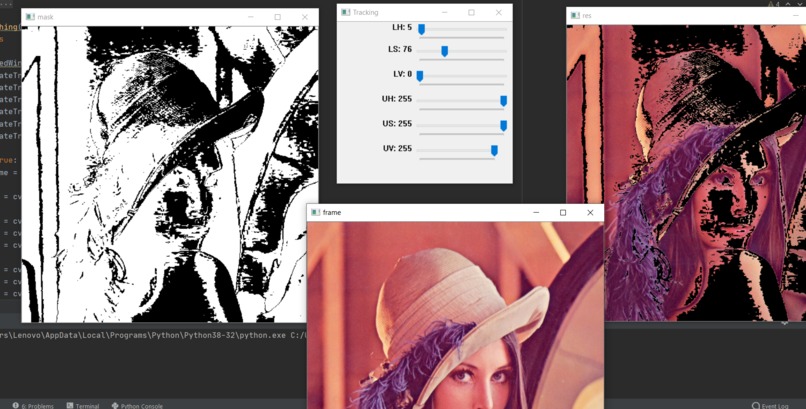The width and height of the screenshot is (806, 409).
Task: Click the python.exe path in run console
Action: pos(152,335)
